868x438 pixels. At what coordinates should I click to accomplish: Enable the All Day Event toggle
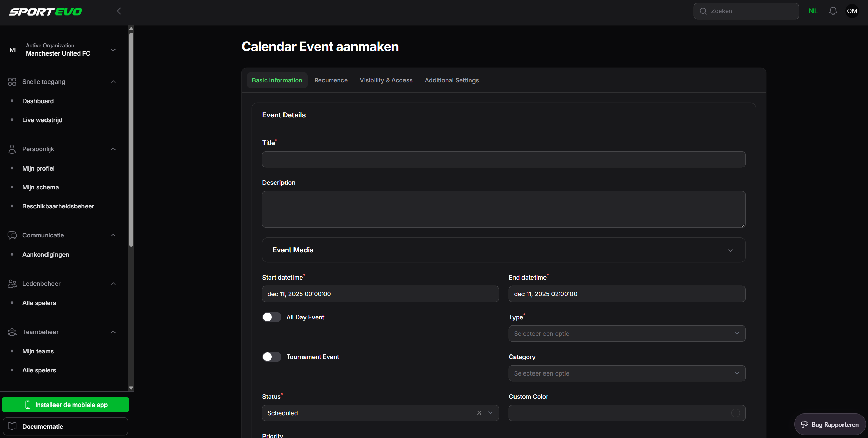272,317
